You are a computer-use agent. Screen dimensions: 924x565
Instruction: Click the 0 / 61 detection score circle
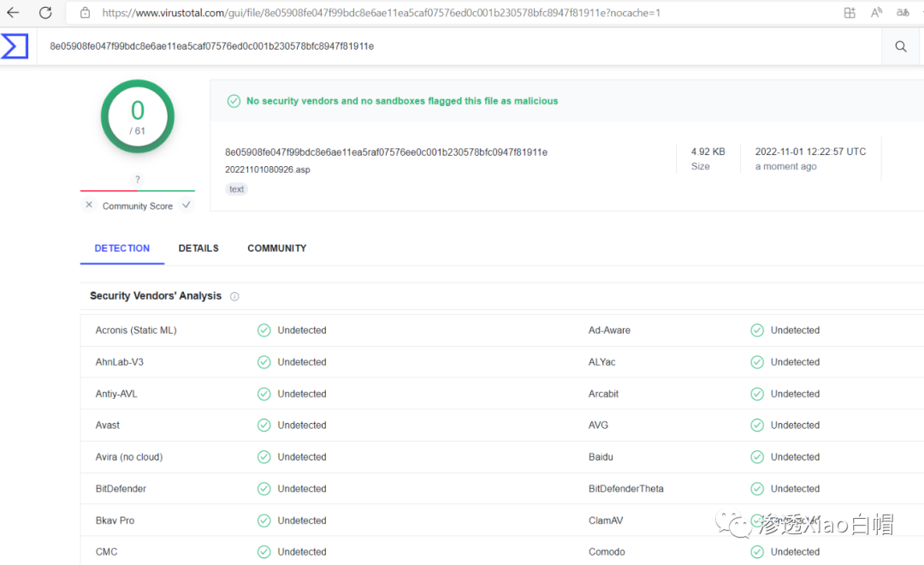pyautogui.click(x=137, y=116)
